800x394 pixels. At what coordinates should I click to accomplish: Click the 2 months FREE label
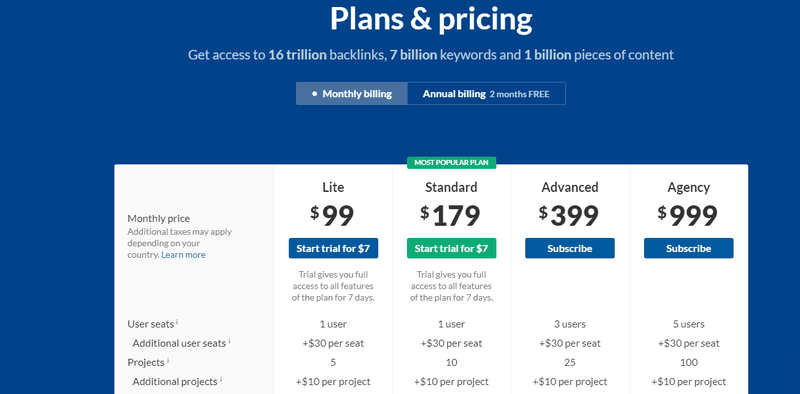click(519, 94)
